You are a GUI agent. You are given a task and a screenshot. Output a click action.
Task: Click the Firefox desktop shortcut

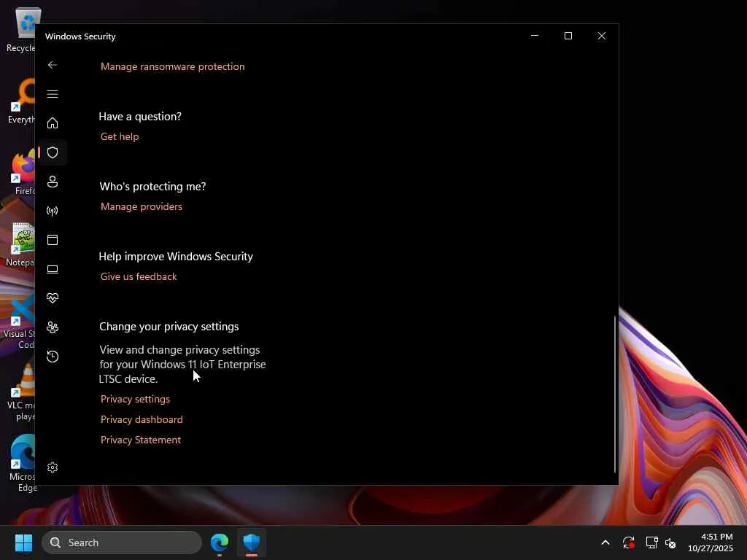click(x=23, y=172)
